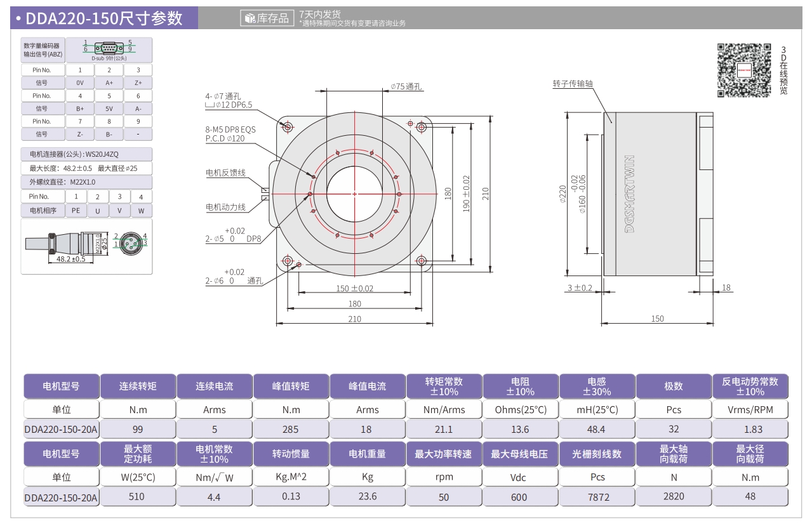Select the PE phase cell
812x528 pixels.
point(76,211)
